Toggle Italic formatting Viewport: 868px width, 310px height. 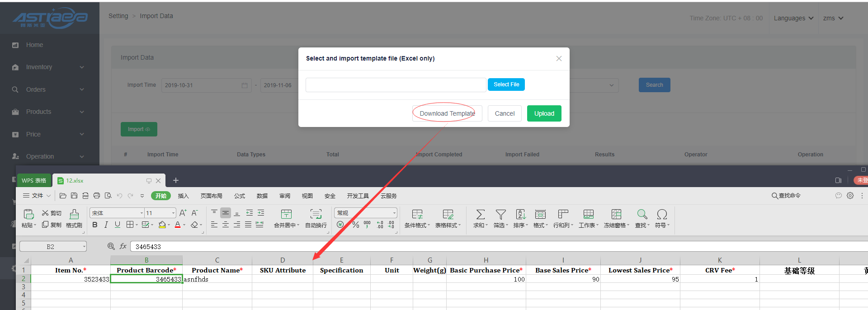(106, 225)
